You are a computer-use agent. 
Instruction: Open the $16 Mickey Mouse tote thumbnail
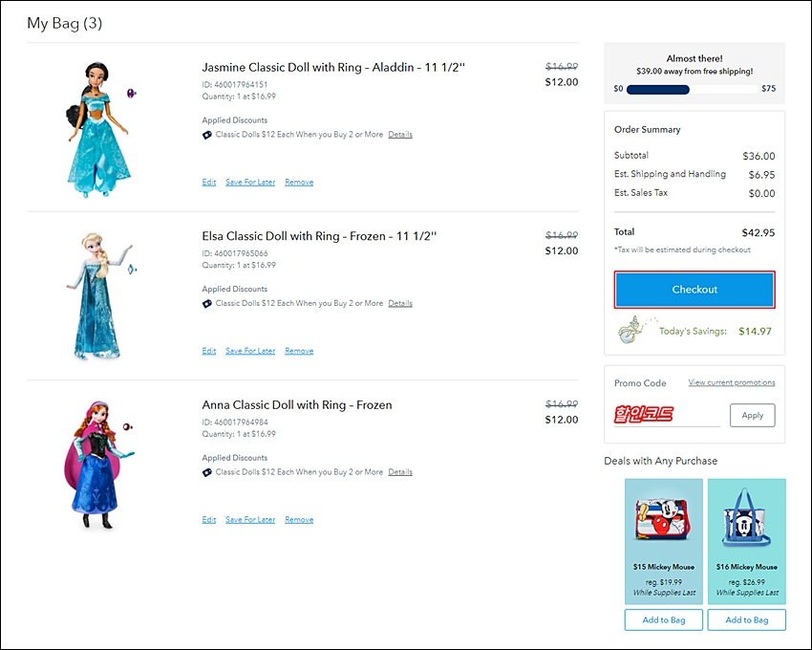[746, 517]
